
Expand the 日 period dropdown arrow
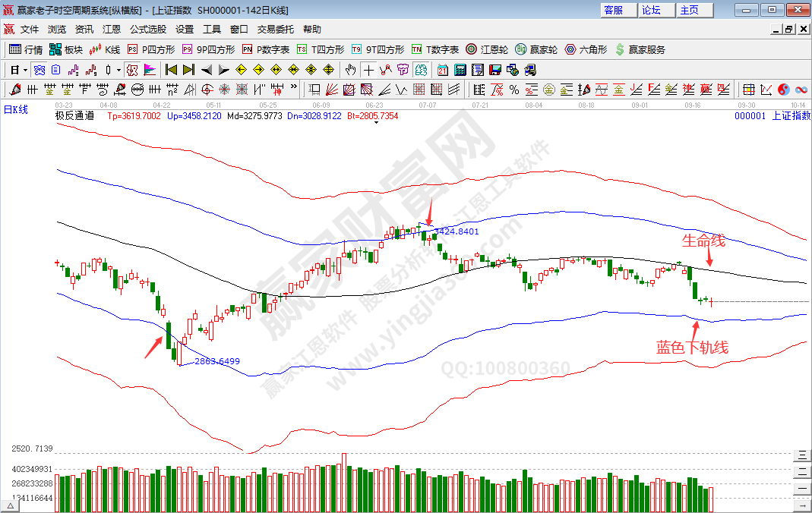tap(25, 70)
